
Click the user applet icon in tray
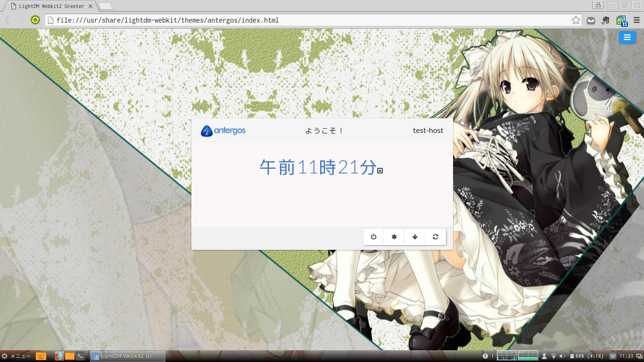click(545, 356)
